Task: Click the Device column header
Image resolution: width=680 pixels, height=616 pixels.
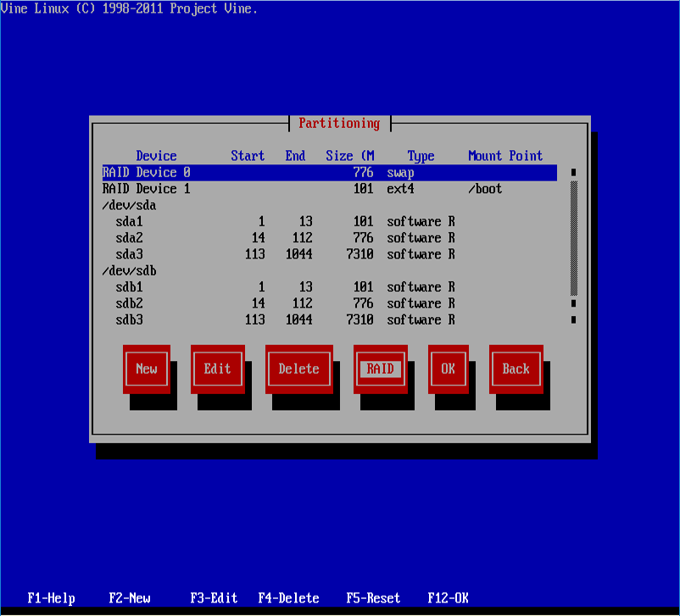Action: (x=156, y=156)
